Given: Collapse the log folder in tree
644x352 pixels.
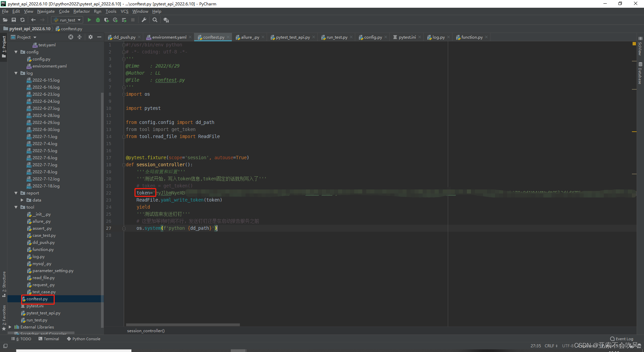Looking at the screenshot, I should [x=16, y=73].
